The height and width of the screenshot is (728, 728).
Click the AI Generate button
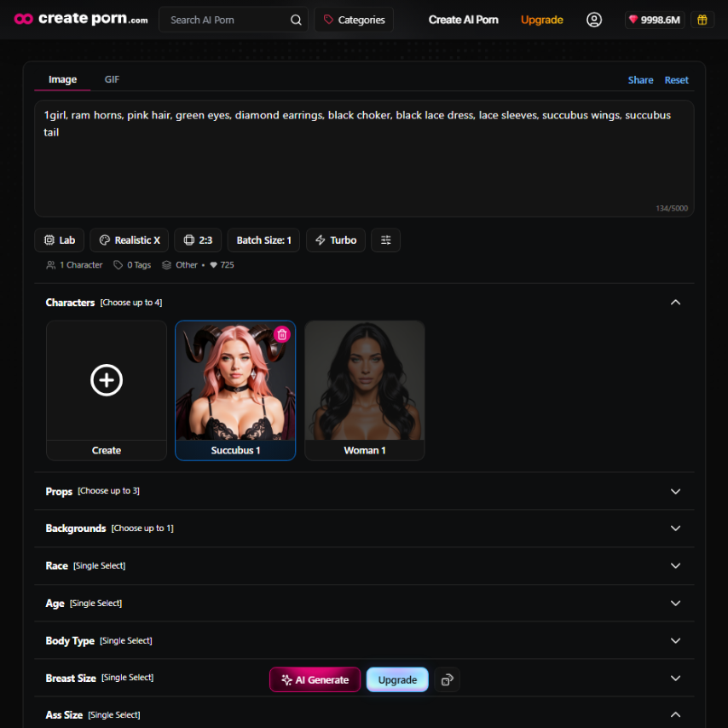pyautogui.click(x=315, y=679)
